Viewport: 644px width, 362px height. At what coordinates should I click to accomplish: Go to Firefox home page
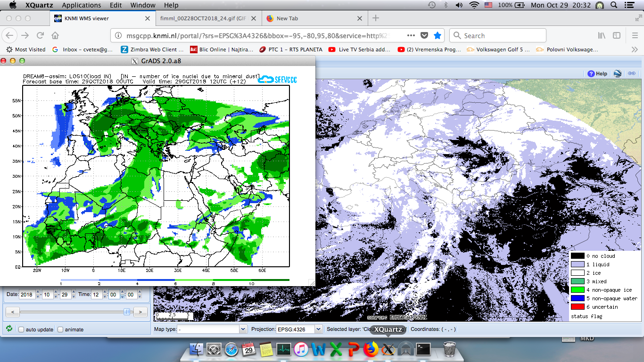tap(55, 35)
